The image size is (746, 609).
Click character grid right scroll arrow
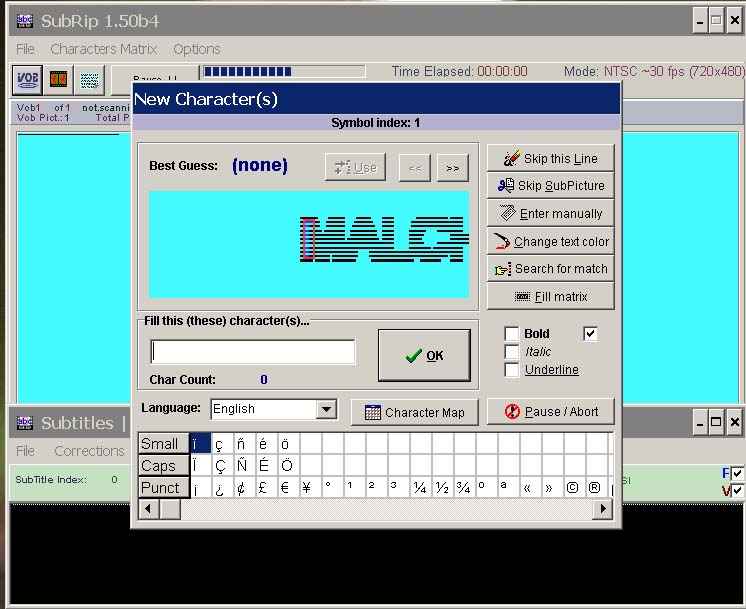click(x=602, y=509)
